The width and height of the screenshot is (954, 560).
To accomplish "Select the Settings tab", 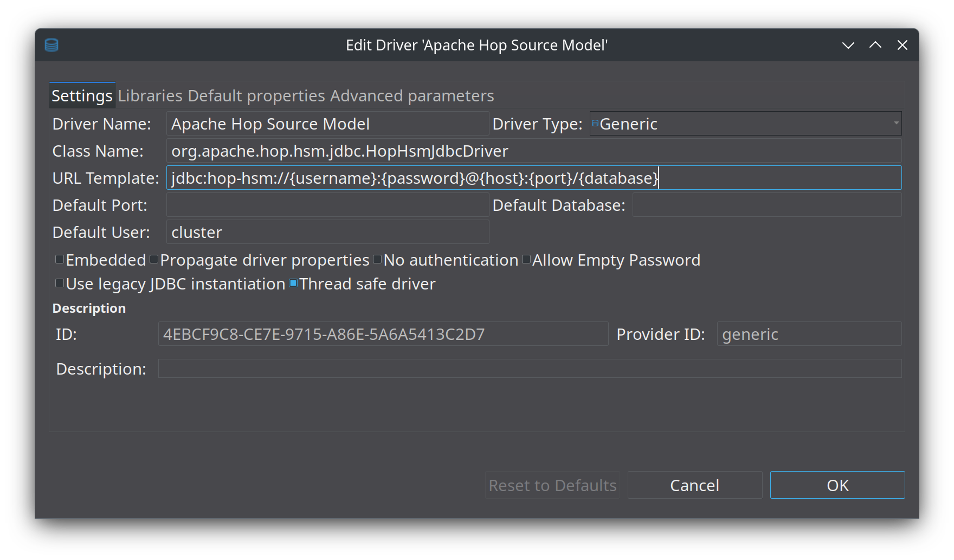I will (x=82, y=95).
